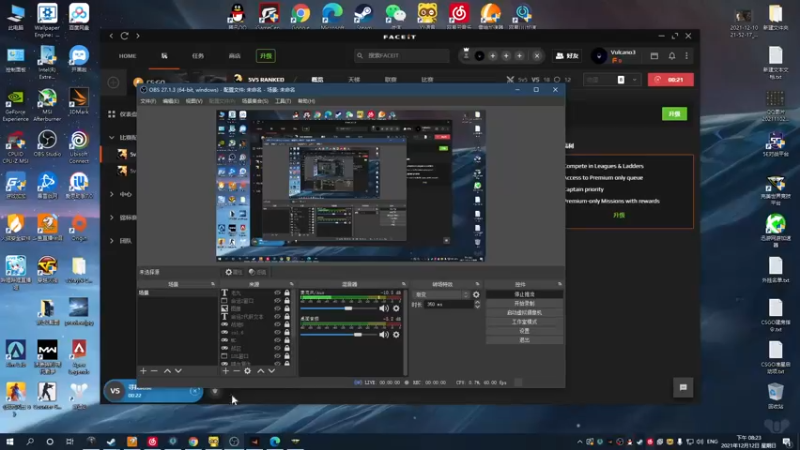Open FACEIT region dropdown beside timer

pyautogui.click(x=612, y=80)
